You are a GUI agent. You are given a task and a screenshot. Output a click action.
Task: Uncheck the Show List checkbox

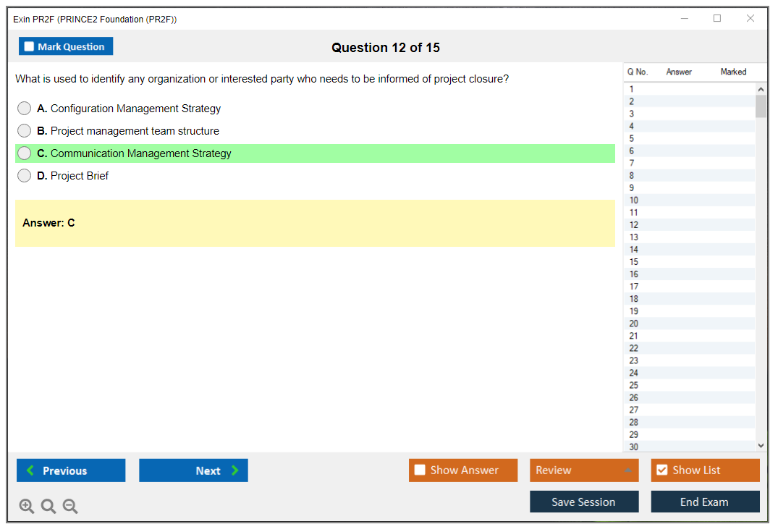tap(662, 470)
